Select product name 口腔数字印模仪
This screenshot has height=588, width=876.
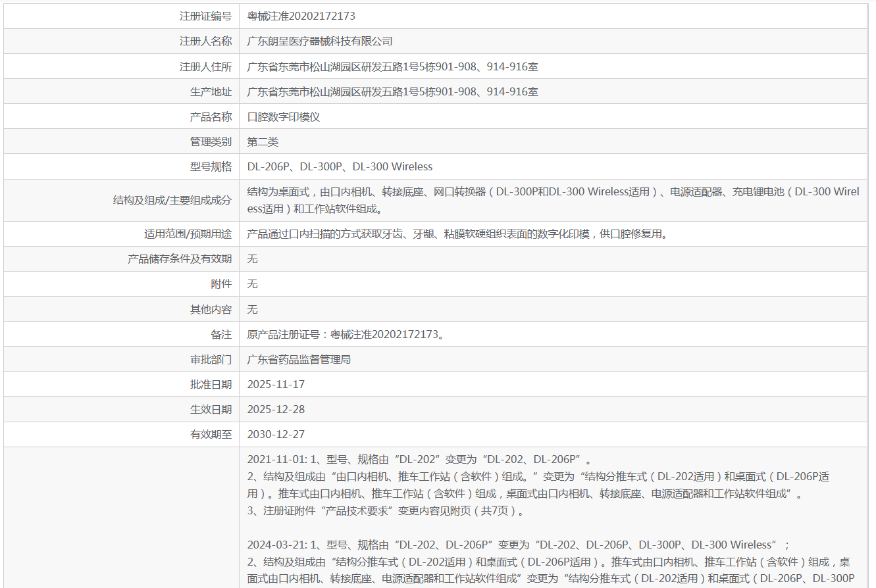click(284, 116)
